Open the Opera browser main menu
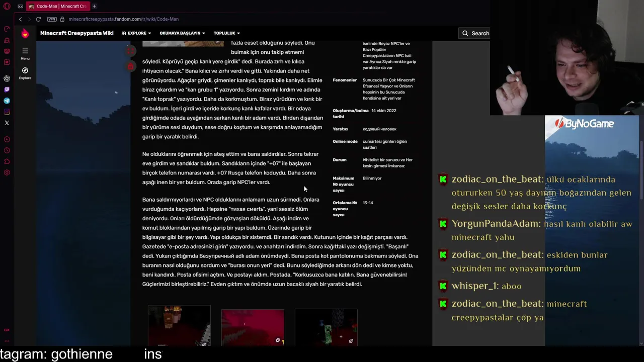The width and height of the screenshot is (644, 362). [7, 7]
